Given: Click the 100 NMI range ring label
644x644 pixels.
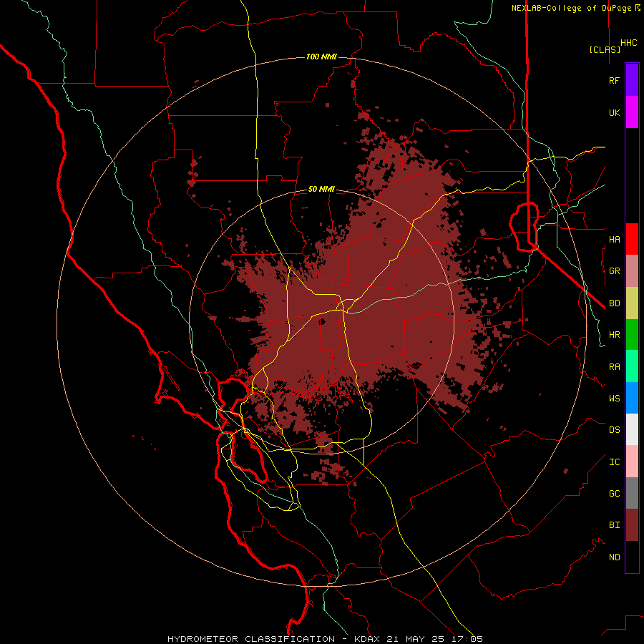Looking at the screenshot, I should click(321, 57).
